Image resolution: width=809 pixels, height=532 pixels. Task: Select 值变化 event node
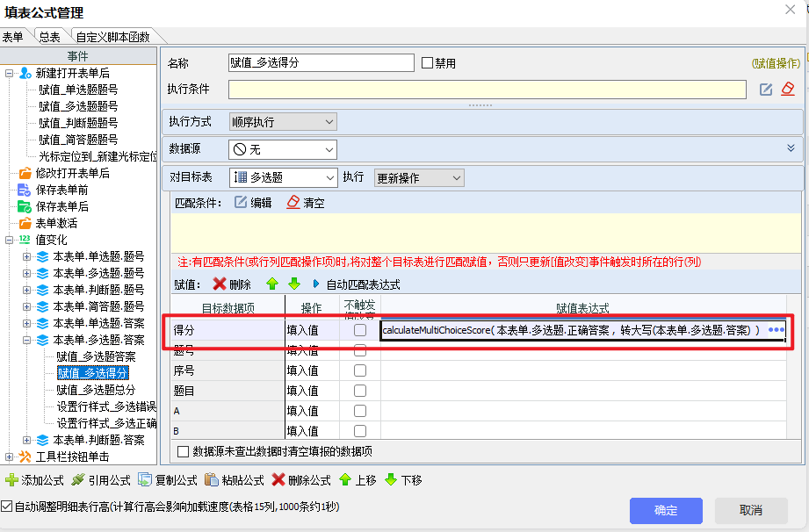(51, 240)
